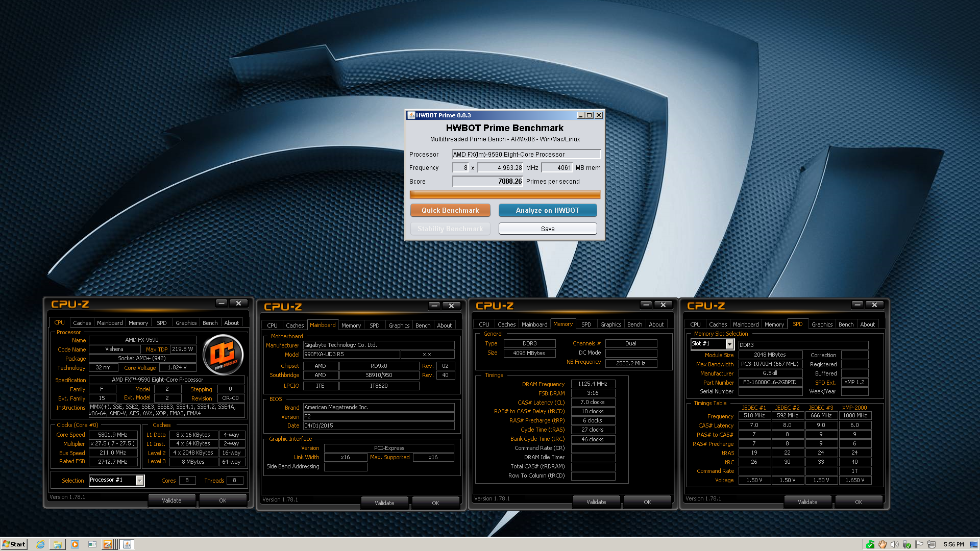Screen dimensions: 980x551
Task: Click the Max TDP 219.8 W value
Action: pyautogui.click(x=183, y=349)
